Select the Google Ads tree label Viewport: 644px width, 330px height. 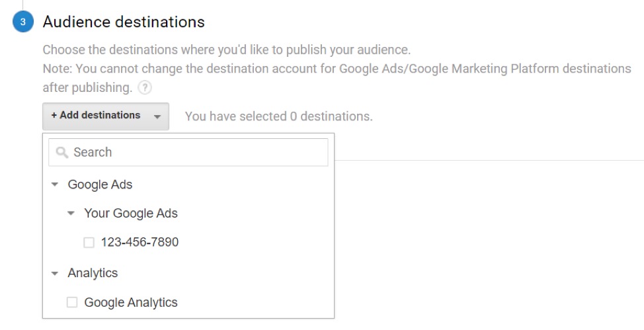[100, 185]
